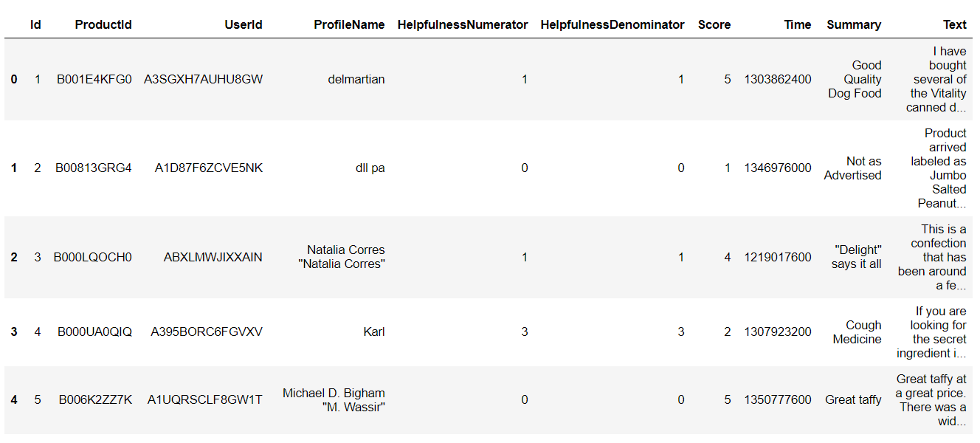Select the 'Cough Medicine' summary cell

(857, 332)
